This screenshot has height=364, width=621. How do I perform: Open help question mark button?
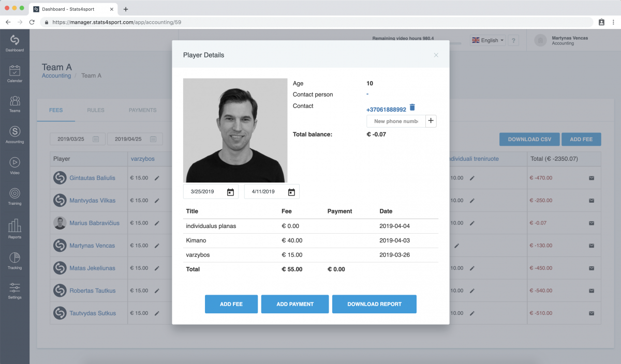click(x=513, y=40)
